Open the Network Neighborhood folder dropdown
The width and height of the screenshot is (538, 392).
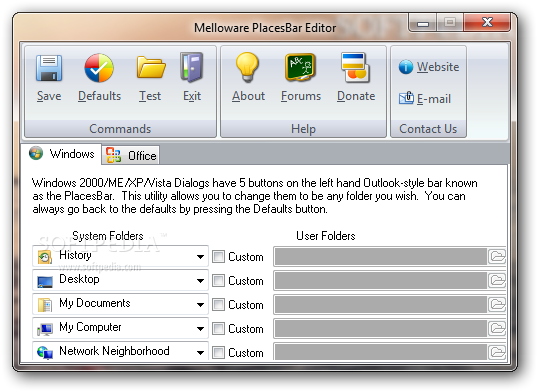pyautogui.click(x=200, y=353)
